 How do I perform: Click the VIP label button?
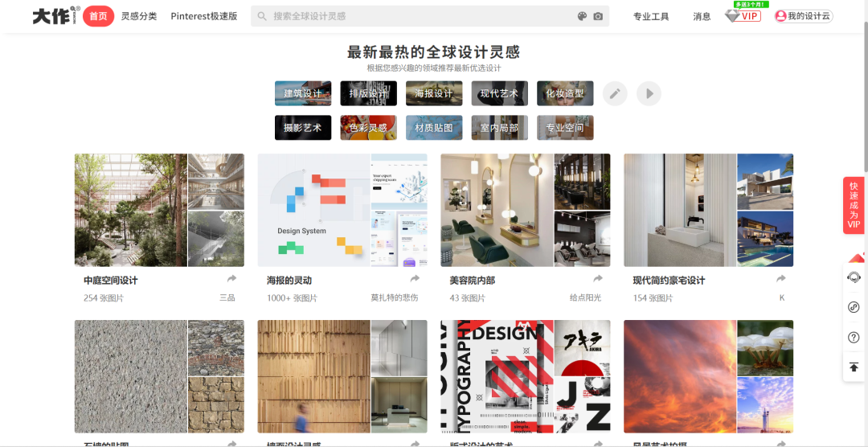tap(750, 16)
